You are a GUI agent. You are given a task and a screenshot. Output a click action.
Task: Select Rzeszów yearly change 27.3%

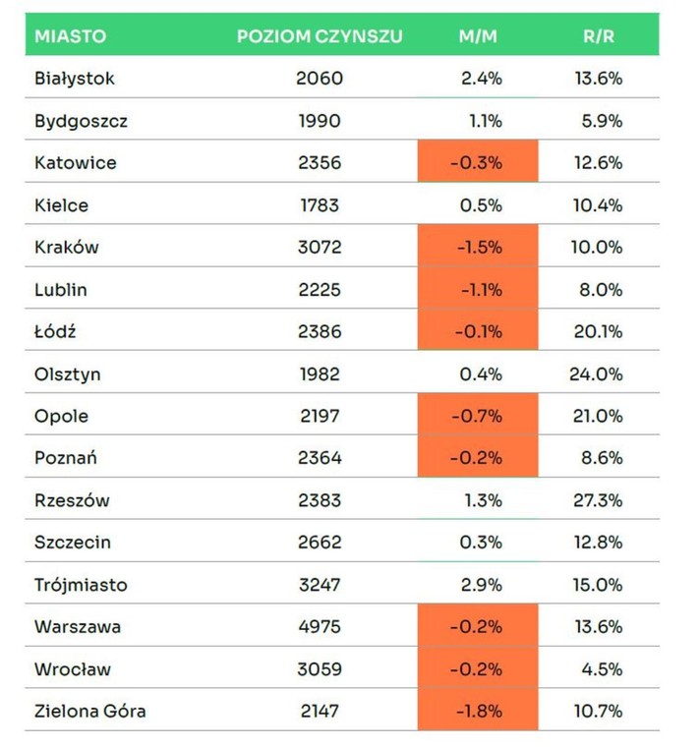coord(598,500)
